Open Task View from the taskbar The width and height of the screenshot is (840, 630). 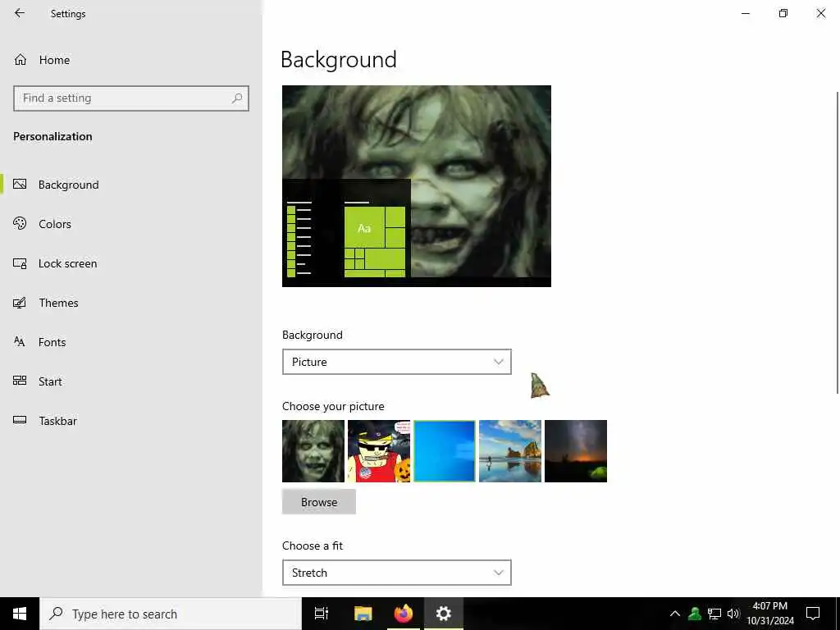(322, 614)
